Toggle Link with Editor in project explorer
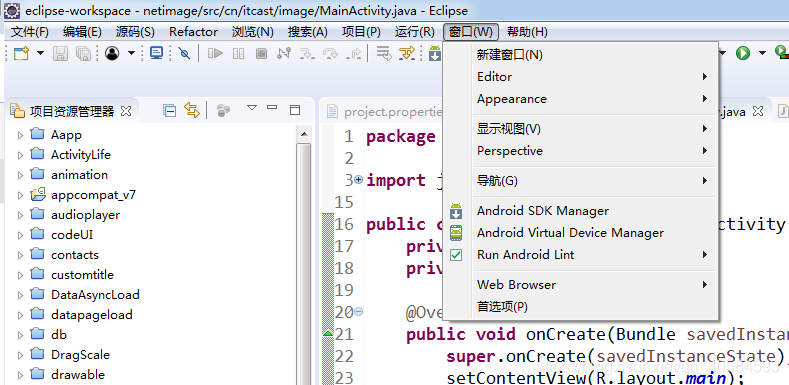The height and width of the screenshot is (385, 789). click(x=192, y=110)
